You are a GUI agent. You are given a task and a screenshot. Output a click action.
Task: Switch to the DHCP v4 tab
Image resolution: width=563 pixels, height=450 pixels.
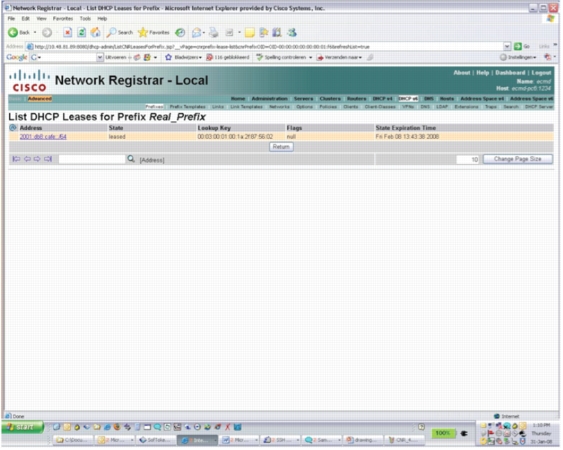[x=382, y=98]
